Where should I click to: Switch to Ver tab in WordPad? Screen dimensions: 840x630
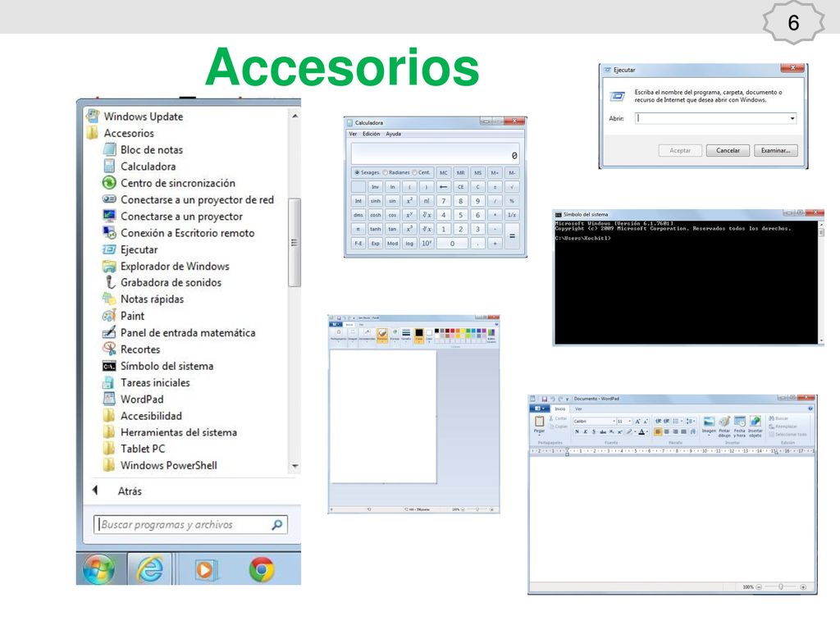pyautogui.click(x=578, y=409)
